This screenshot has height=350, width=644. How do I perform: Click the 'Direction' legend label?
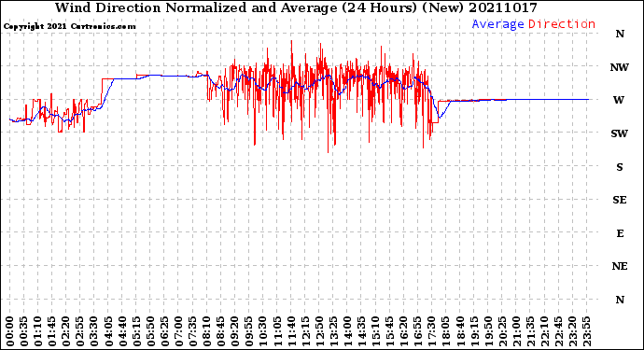tap(562, 24)
